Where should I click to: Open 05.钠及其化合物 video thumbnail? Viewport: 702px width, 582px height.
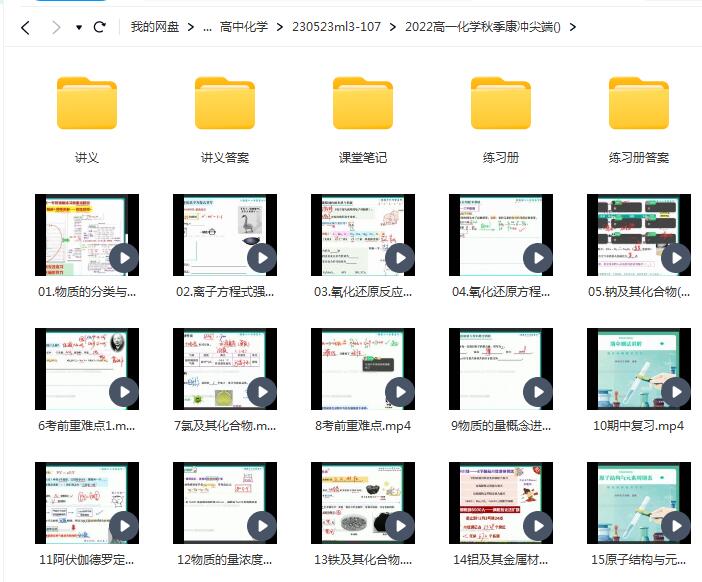[x=639, y=235]
